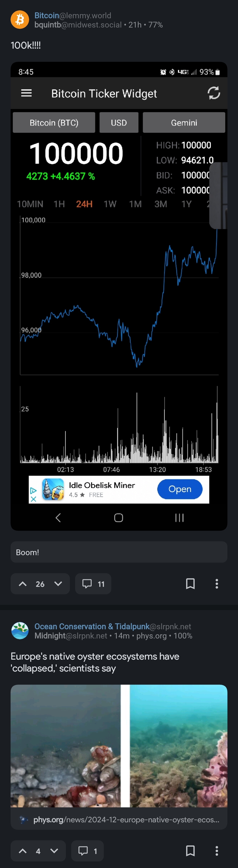Open the oyster reef thumbnail image
The width and height of the screenshot is (238, 868).
click(x=119, y=746)
